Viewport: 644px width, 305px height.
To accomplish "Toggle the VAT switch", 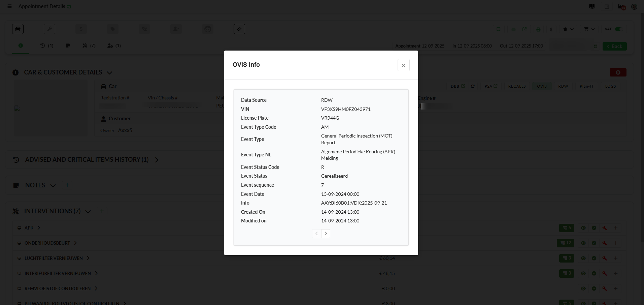I will [618, 29].
